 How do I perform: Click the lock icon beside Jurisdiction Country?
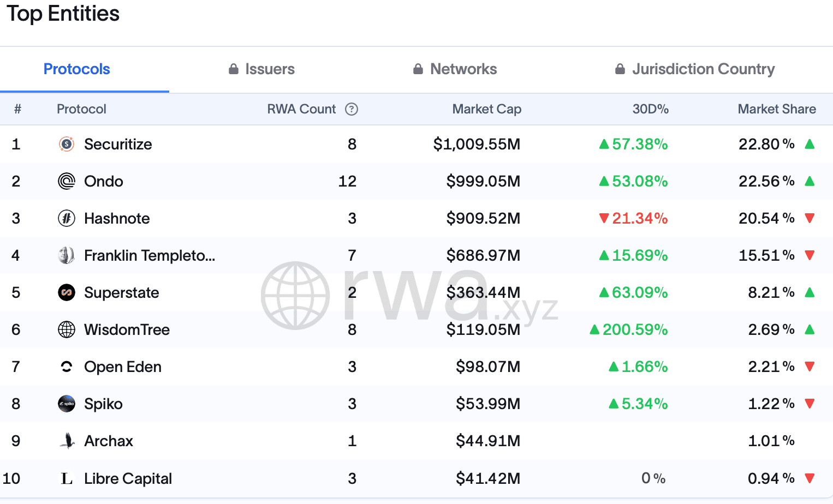[620, 69]
